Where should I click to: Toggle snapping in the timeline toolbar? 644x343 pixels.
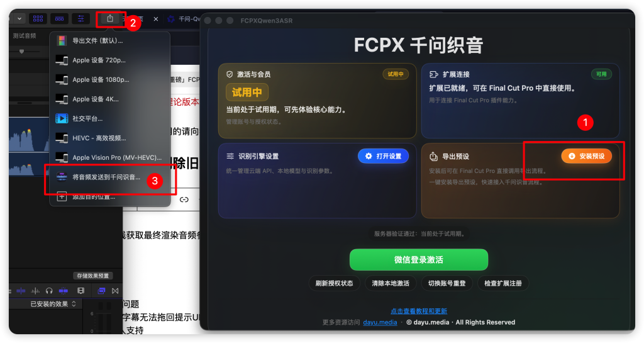64,291
